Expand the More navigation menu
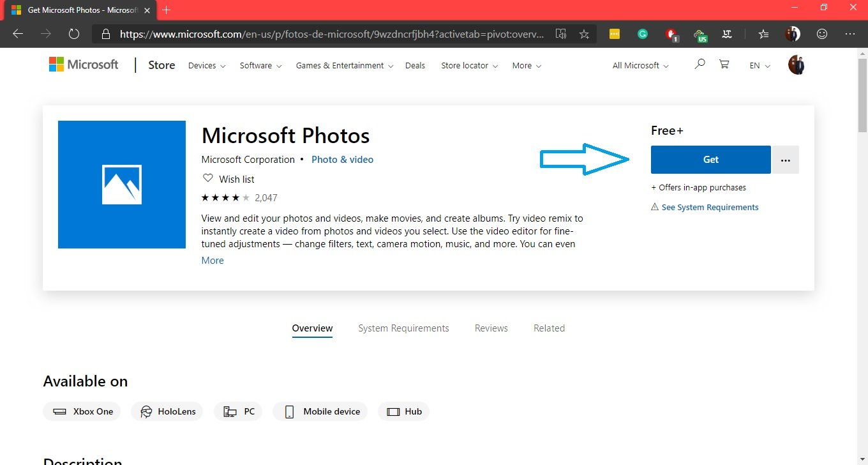 [527, 65]
